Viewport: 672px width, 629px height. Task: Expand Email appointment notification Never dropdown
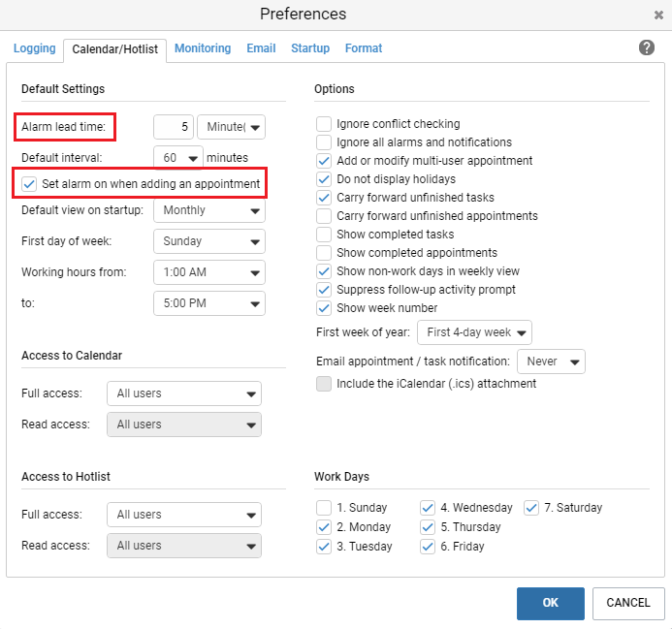551,362
